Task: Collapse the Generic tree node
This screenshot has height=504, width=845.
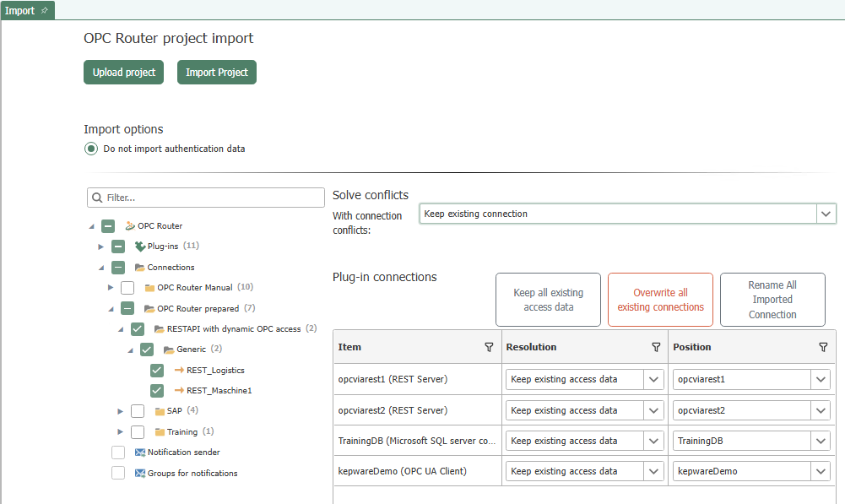Action: tap(130, 350)
